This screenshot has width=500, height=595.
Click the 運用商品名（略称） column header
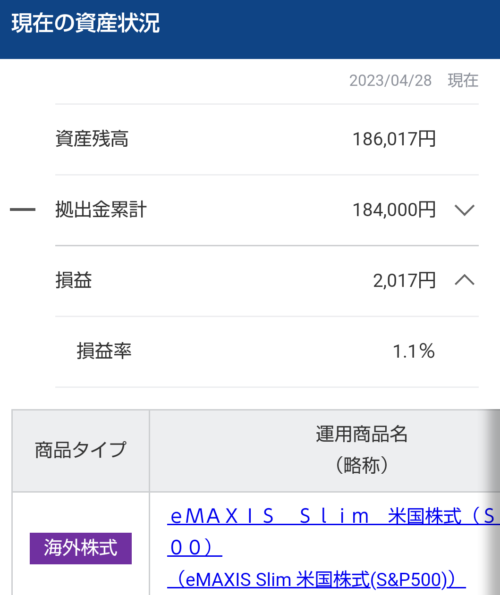pyautogui.click(x=325, y=450)
